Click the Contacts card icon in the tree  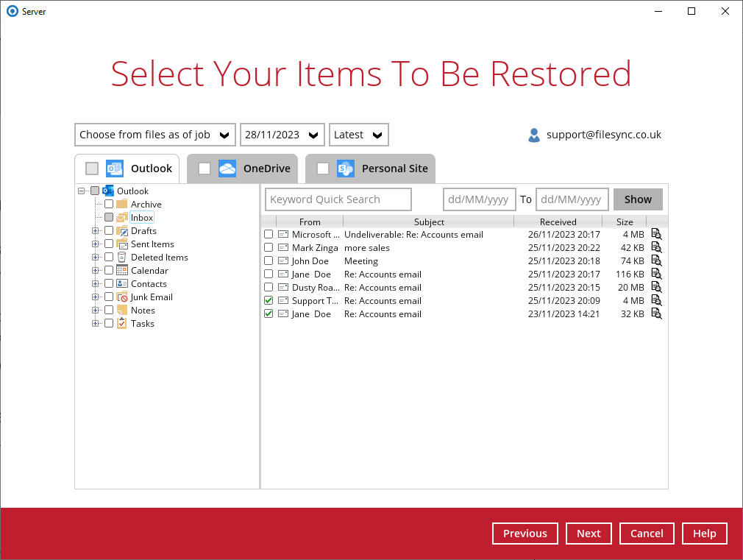click(x=122, y=283)
